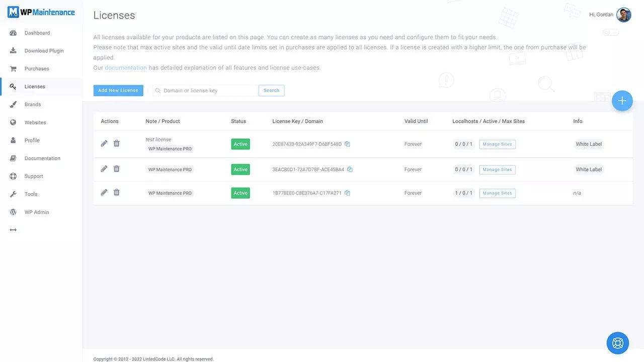The height and width of the screenshot is (362, 644).
Task: Open Gordan's user avatar menu
Action: [624, 15]
